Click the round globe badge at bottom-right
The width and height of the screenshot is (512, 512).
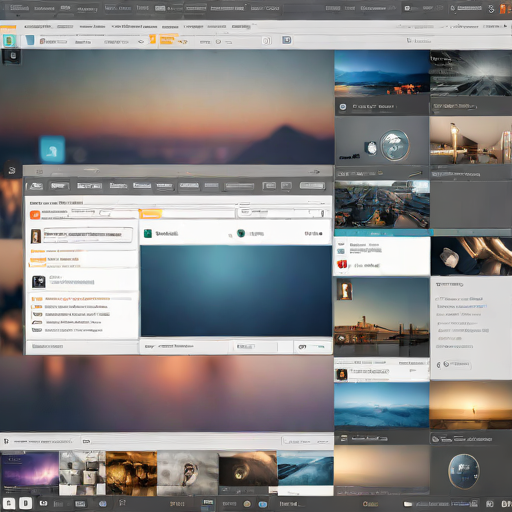point(464,471)
